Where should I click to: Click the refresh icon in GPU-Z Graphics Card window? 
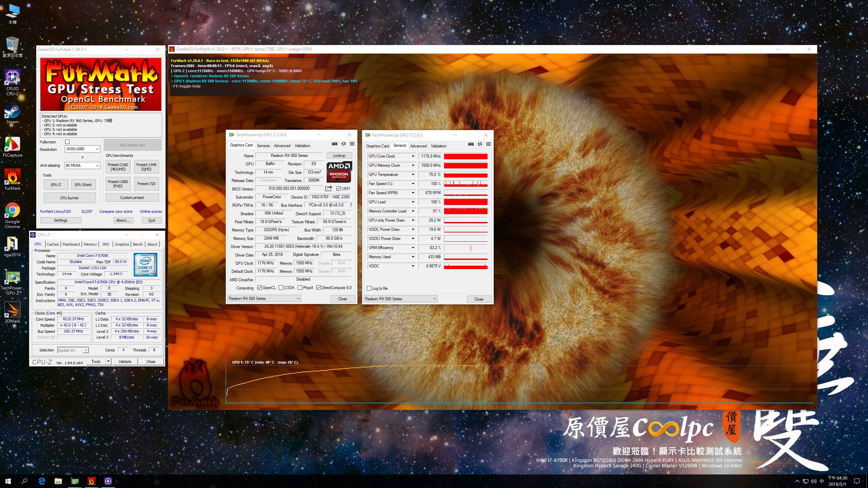[x=343, y=144]
